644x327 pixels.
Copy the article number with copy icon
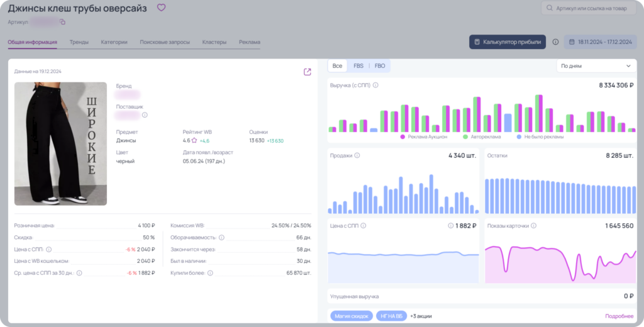[x=62, y=22]
